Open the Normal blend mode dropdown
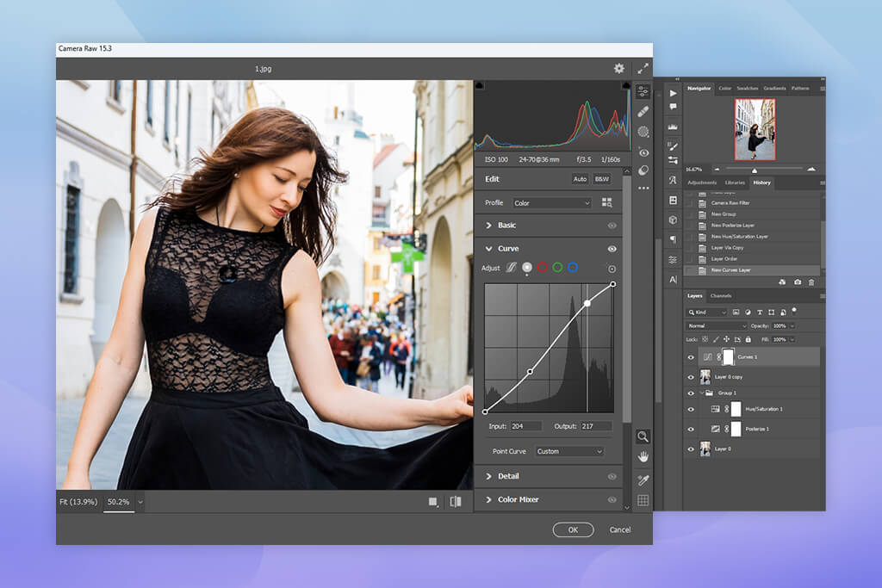The image size is (882, 588). click(717, 326)
